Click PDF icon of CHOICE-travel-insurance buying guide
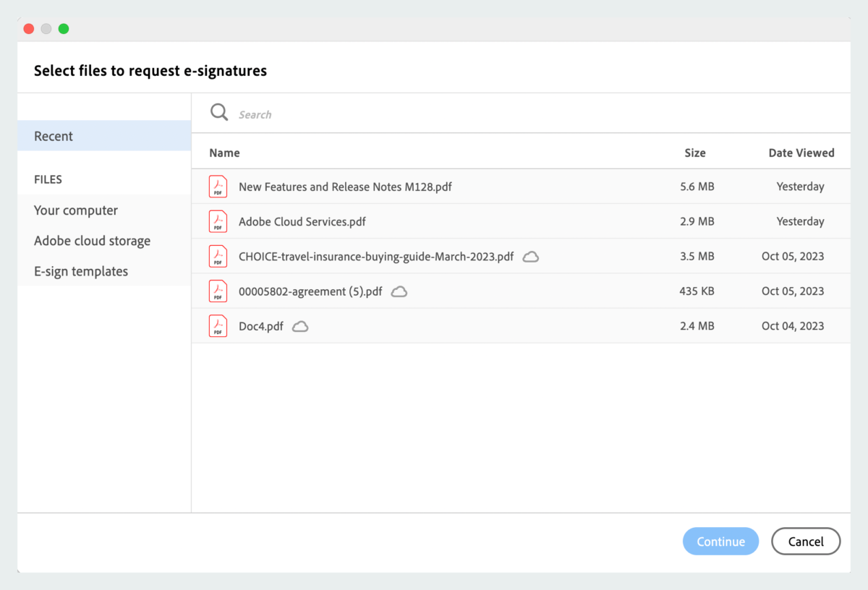This screenshot has width=868, height=590. click(x=218, y=256)
